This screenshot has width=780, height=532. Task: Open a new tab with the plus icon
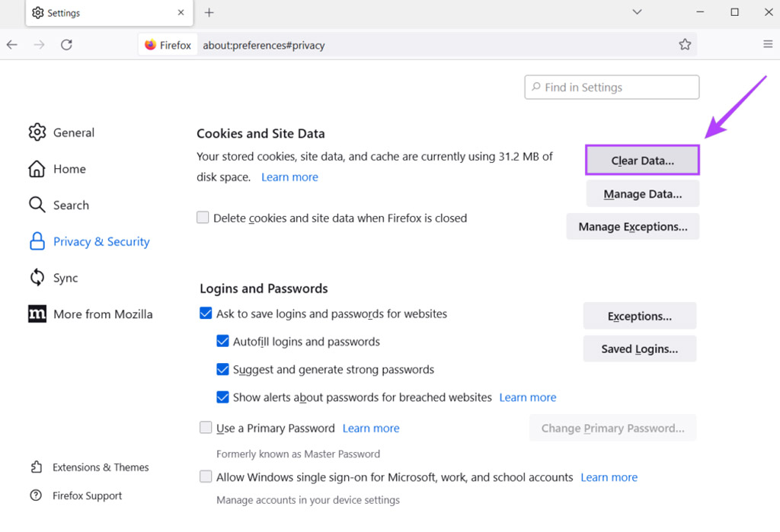pos(209,13)
